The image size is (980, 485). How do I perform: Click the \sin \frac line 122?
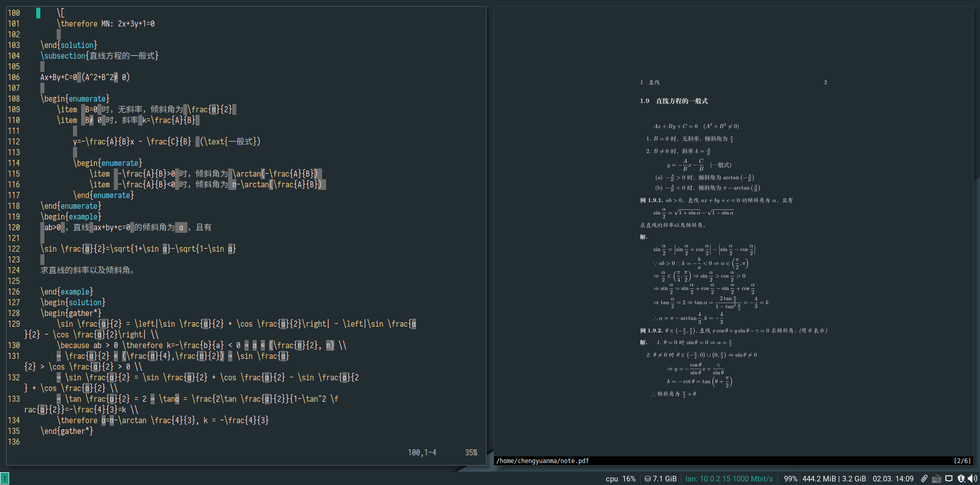click(x=138, y=249)
